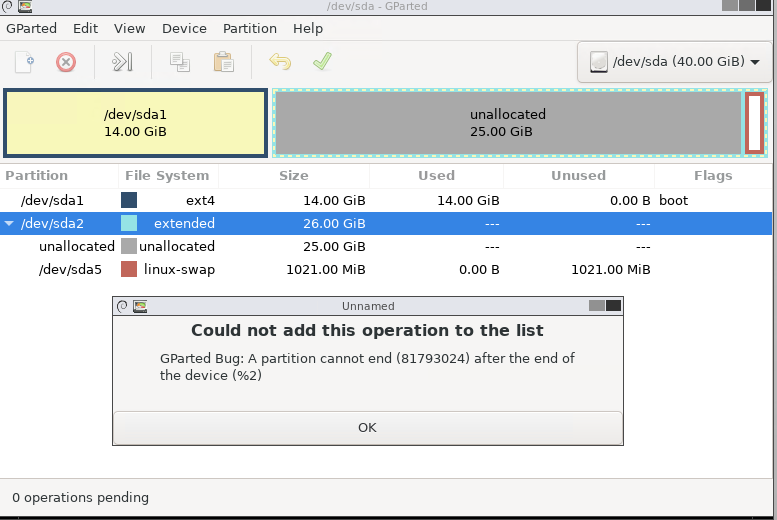Select the /dev/sda5 linux-swap row
This screenshot has height=520, width=777.
(386, 269)
